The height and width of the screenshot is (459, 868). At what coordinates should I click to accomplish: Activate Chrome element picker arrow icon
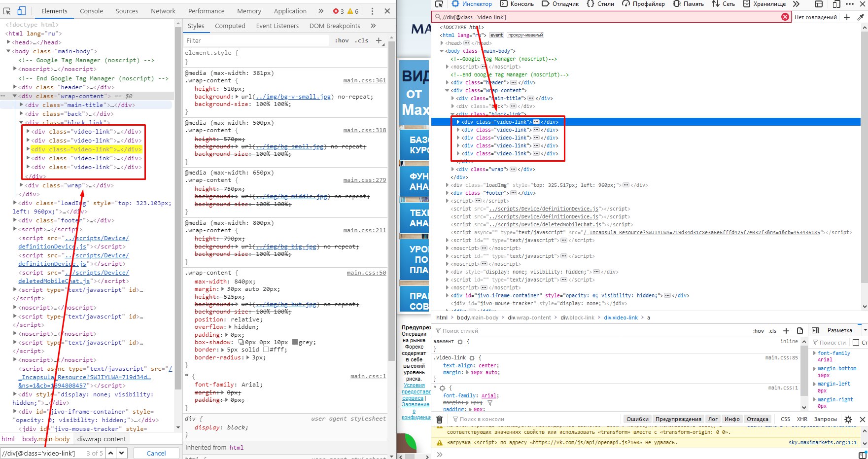(x=7, y=11)
